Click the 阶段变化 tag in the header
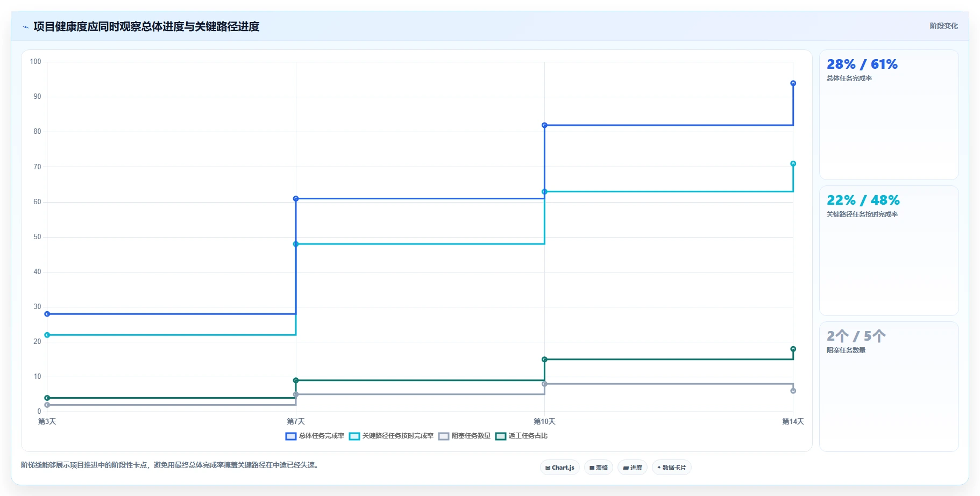 (943, 26)
